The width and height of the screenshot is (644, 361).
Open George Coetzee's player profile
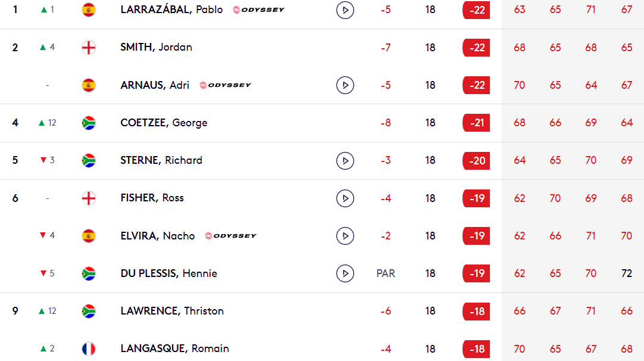[x=164, y=123]
